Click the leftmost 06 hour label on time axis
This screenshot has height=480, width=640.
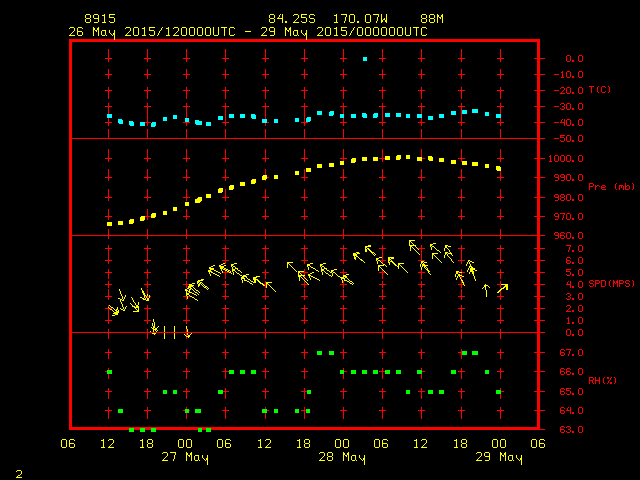tap(69, 444)
